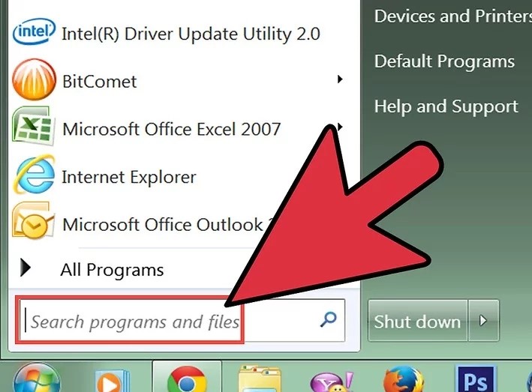Launch Photoshop from the taskbar
The width and height of the screenshot is (532, 392).
pos(475,379)
